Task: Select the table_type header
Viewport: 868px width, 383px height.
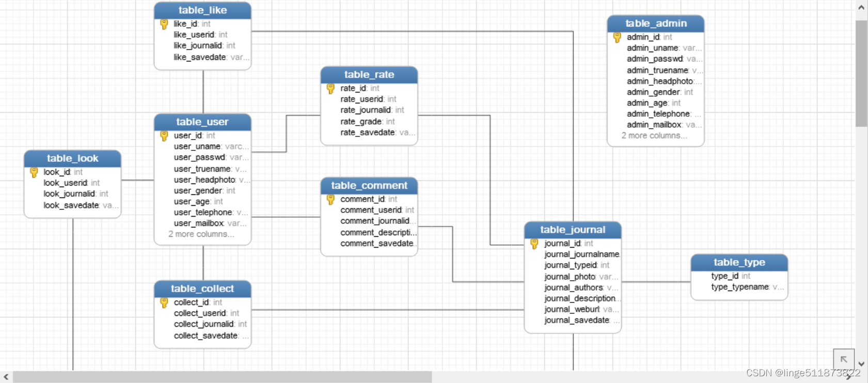Action: tap(739, 263)
